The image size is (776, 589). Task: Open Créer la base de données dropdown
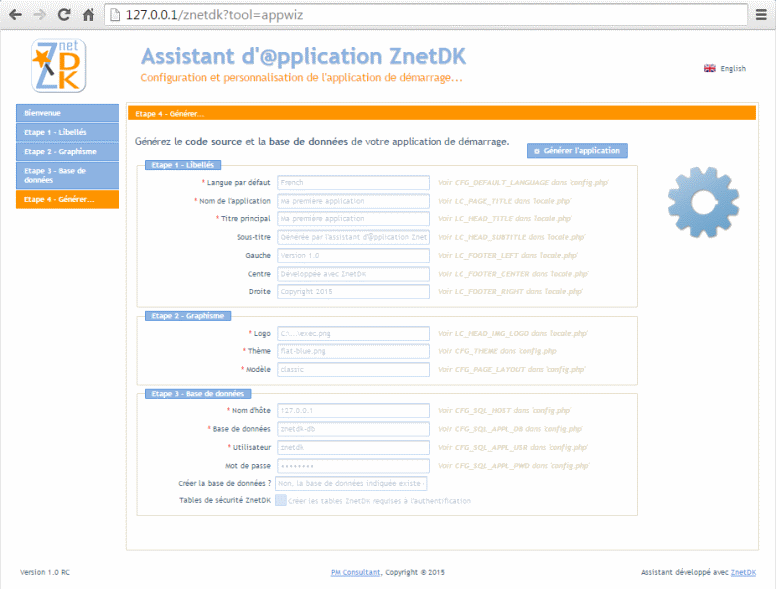(x=351, y=483)
